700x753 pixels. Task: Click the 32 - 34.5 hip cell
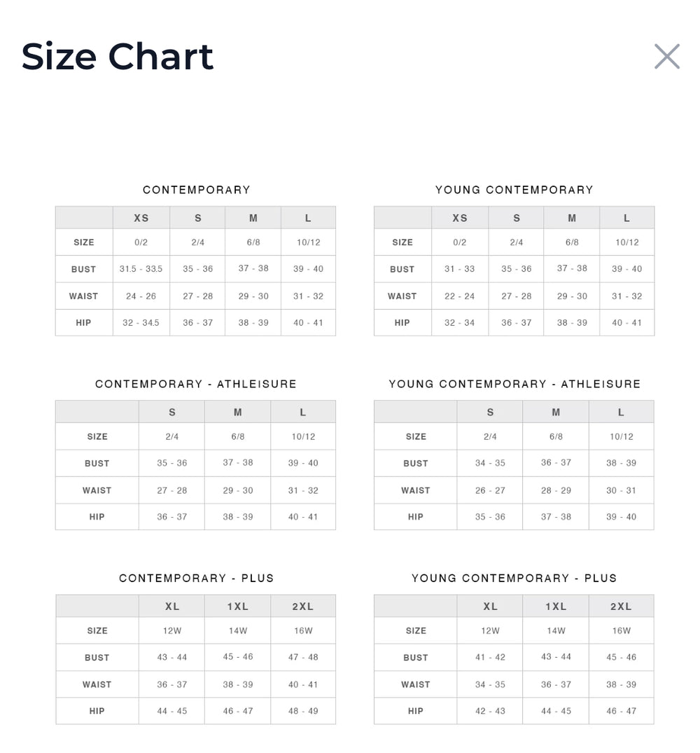141,323
